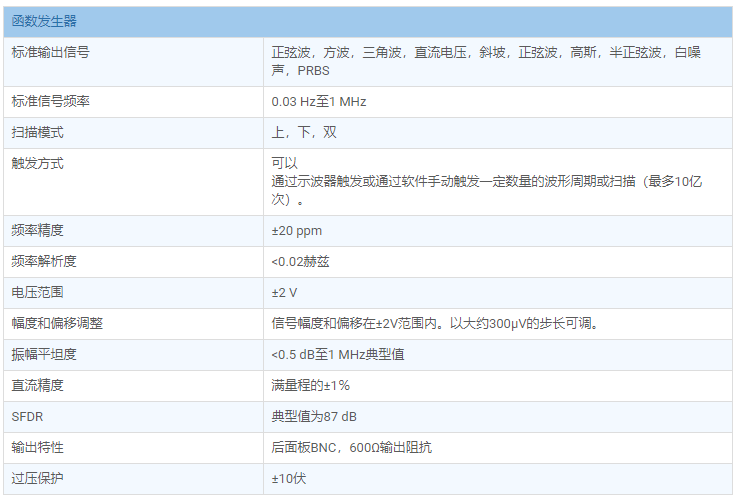
Task: Select the 满量程的±1% value cell
Action: tap(310, 385)
